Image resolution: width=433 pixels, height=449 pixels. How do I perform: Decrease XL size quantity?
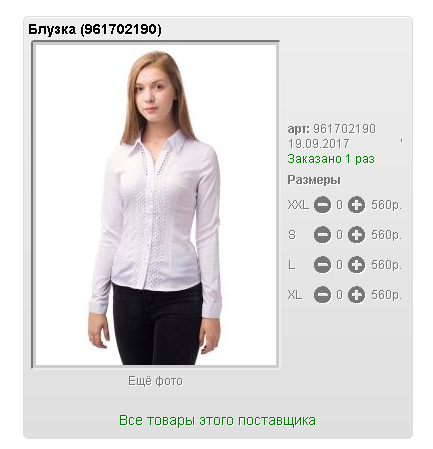322,295
